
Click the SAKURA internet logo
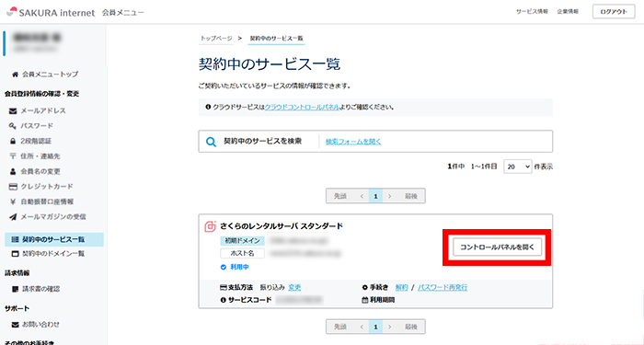coord(51,12)
